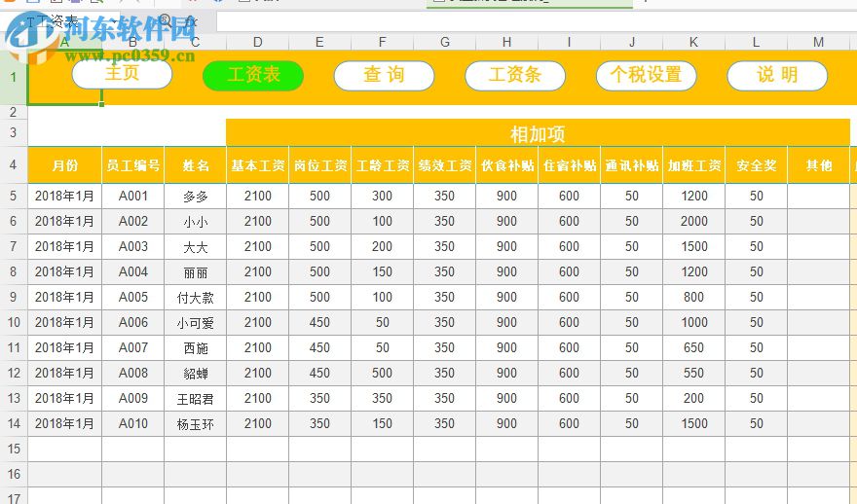Viewport: 857px width, 504px height.
Task: Select column K header
Action: [x=693, y=43]
